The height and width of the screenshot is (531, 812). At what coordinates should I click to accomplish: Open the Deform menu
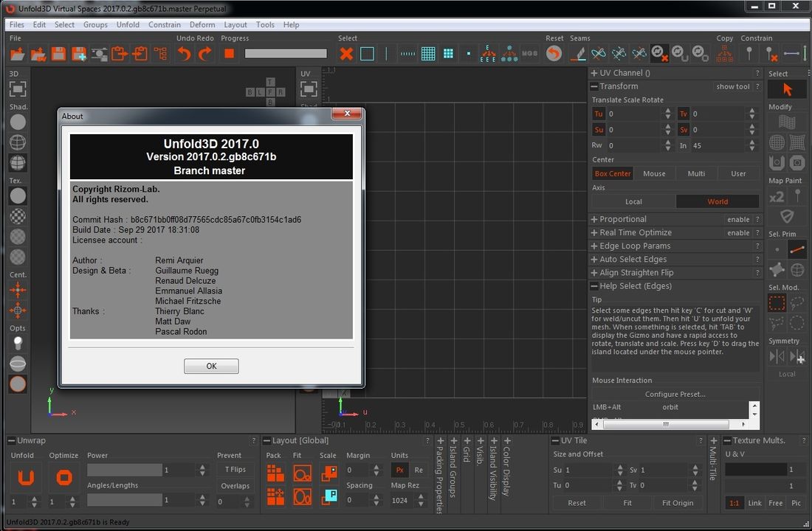click(x=202, y=24)
